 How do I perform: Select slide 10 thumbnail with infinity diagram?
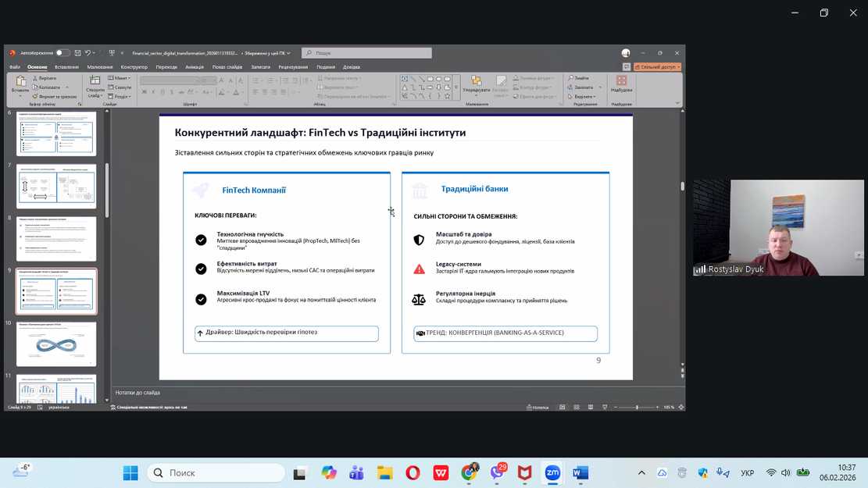coord(56,344)
